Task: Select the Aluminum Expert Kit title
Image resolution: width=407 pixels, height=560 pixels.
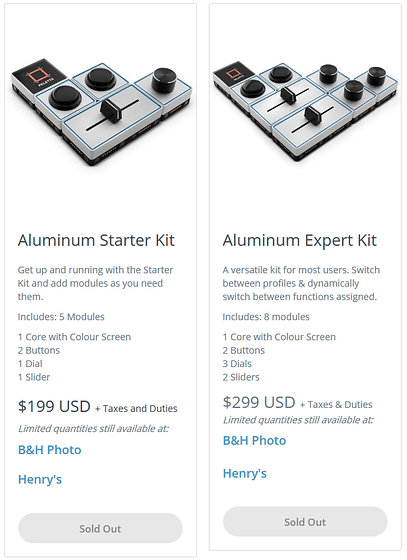Action: click(300, 241)
